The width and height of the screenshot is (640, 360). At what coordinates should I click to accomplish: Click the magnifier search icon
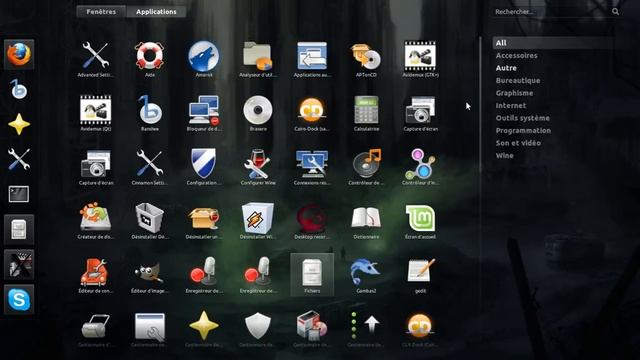616,12
